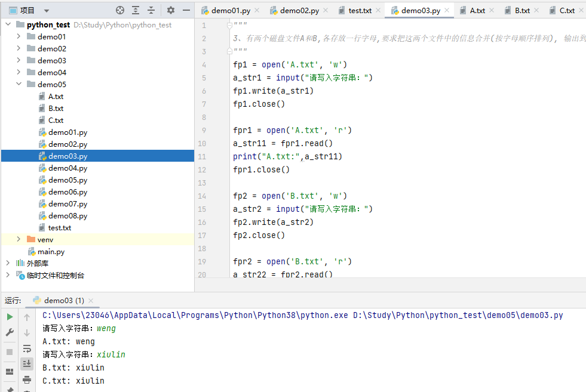Screen dimensions: 586x392
Task: Switch to the demo01.py editor tab
Action: (231, 11)
